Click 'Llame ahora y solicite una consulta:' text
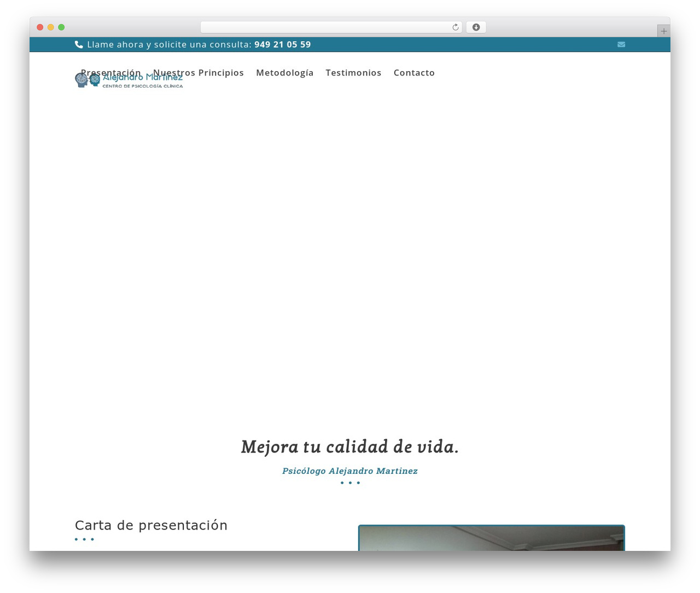 (170, 45)
